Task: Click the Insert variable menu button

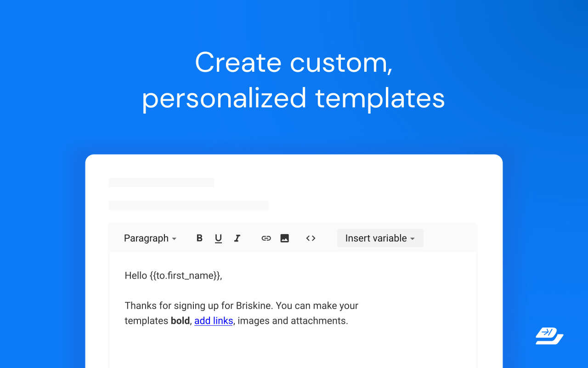Action: pyautogui.click(x=380, y=238)
